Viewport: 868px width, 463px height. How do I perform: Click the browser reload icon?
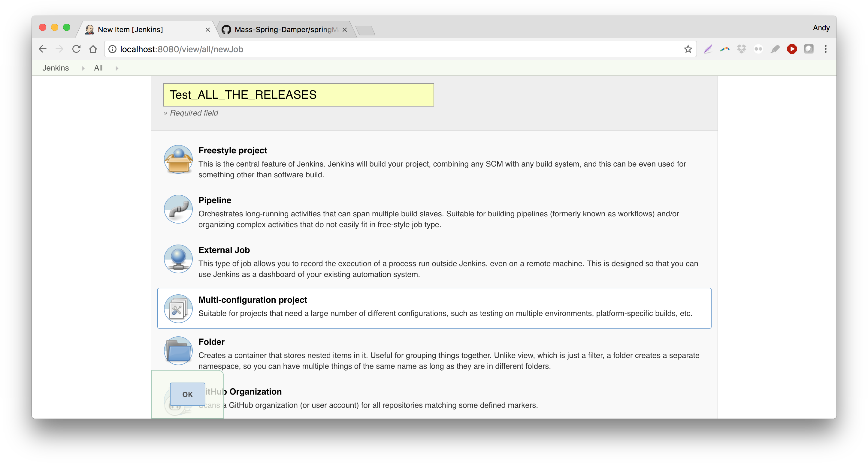tap(76, 49)
